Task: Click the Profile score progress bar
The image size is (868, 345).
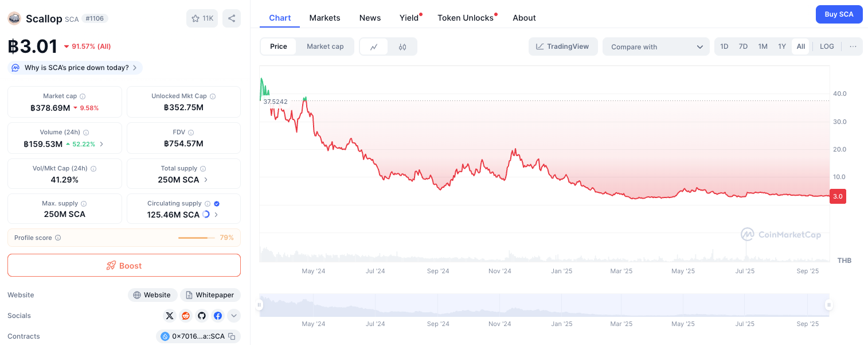Action: pos(196,238)
